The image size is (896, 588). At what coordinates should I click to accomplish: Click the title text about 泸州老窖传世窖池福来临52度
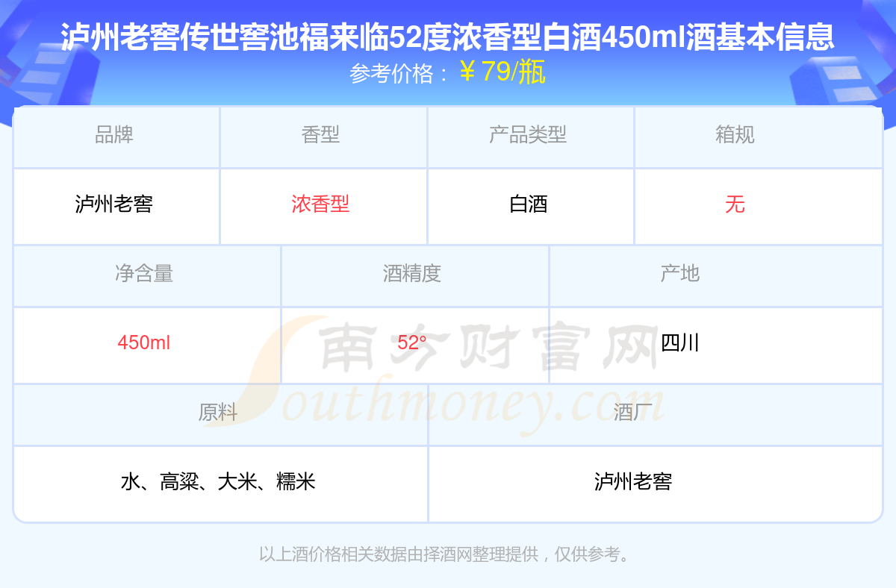coord(447,36)
